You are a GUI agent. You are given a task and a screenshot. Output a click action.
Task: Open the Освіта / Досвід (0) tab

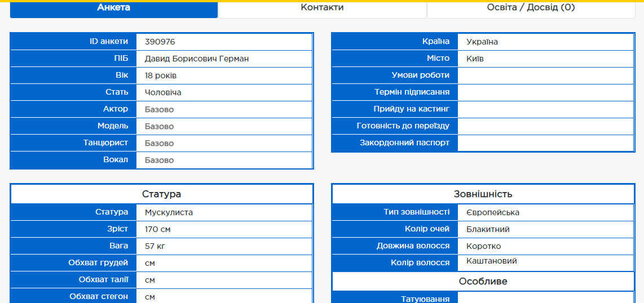click(x=531, y=8)
